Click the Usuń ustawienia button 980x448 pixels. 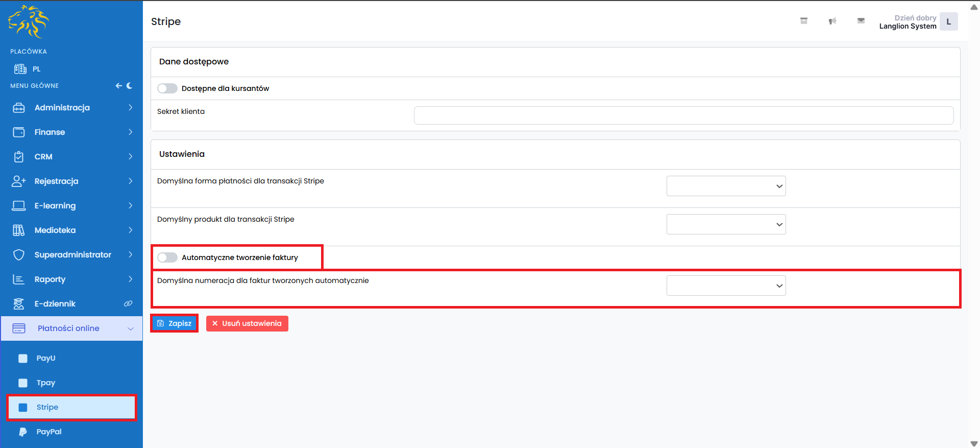point(247,323)
